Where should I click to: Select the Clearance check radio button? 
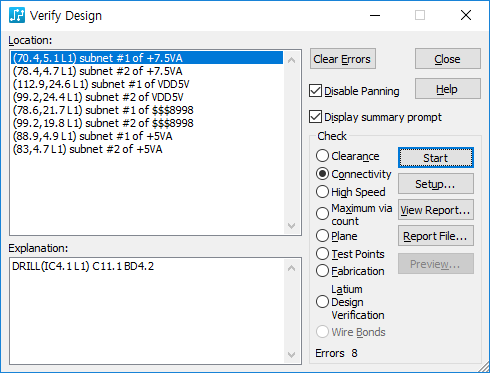(322, 156)
